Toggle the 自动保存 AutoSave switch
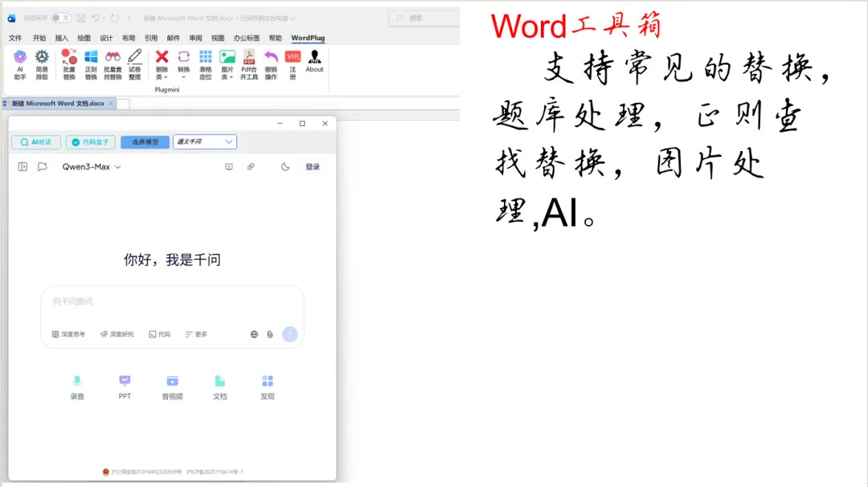868x487 pixels. (x=61, y=18)
